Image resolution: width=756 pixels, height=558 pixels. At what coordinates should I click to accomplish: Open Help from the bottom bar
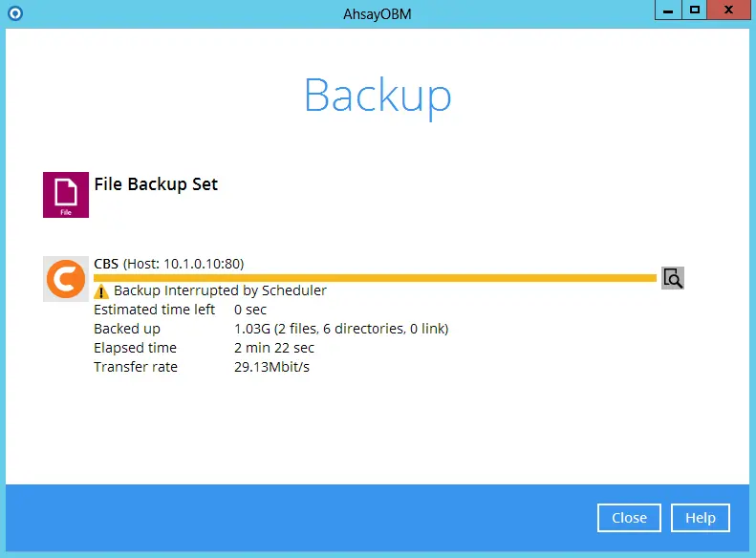pos(700,518)
